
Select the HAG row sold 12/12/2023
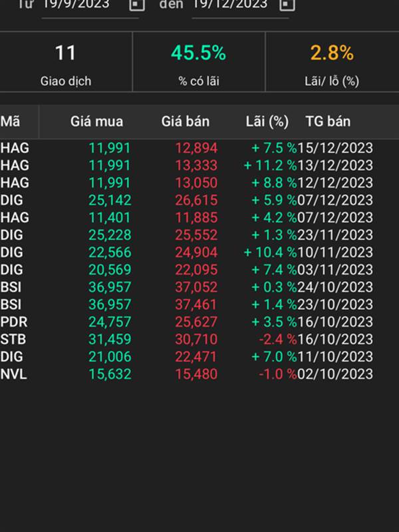pos(199,182)
